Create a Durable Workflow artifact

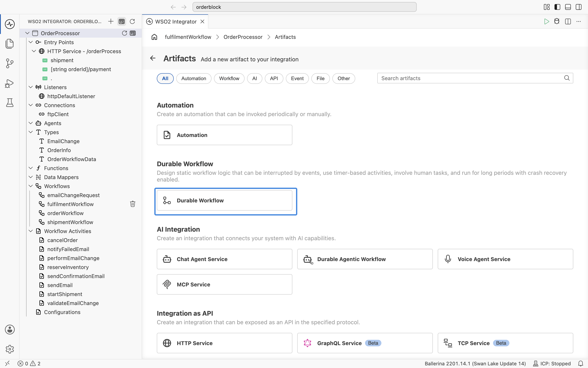pos(225,200)
